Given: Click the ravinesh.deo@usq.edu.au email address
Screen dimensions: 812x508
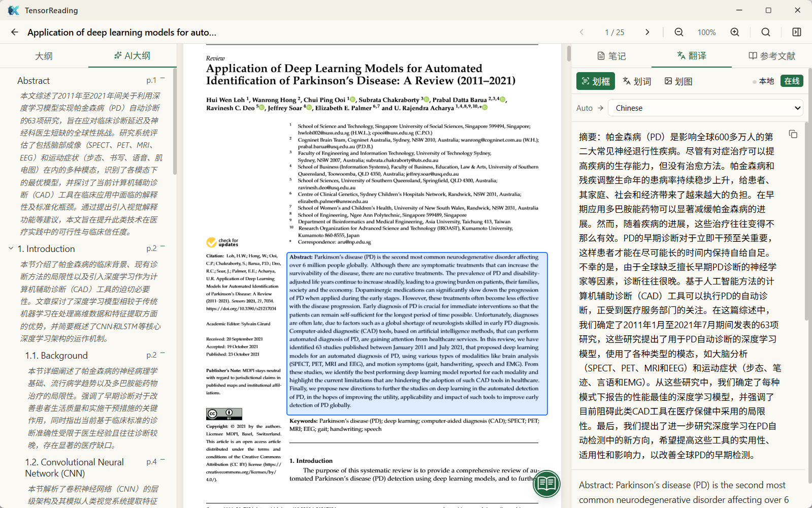Looking at the screenshot, I should click(x=327, y=187).
